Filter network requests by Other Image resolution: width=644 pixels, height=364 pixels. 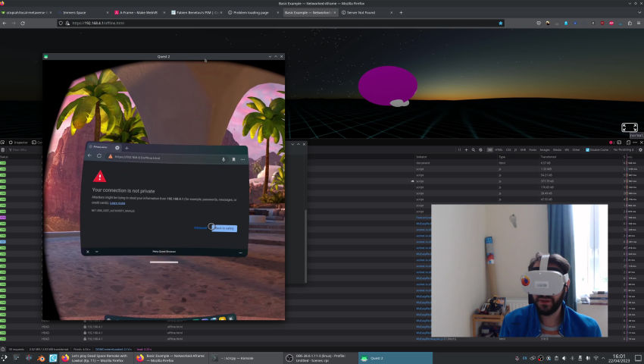(576, 149)
